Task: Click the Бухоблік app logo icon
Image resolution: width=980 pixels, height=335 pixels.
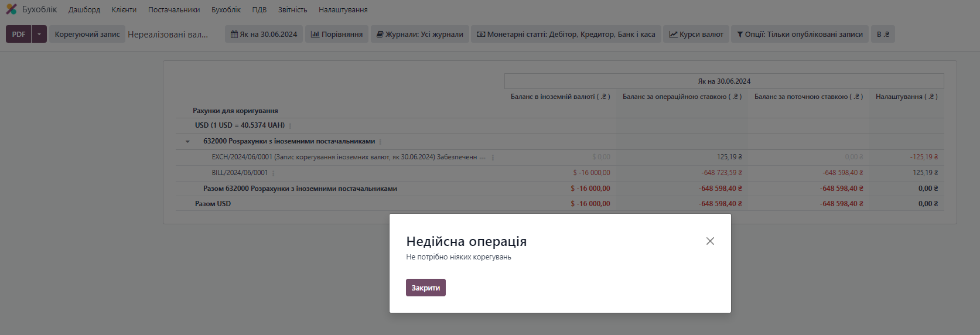Action: (x=11, y=9)
